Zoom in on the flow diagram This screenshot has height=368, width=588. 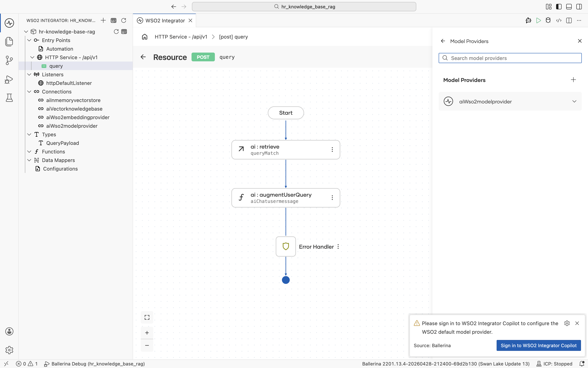[147, 333]
